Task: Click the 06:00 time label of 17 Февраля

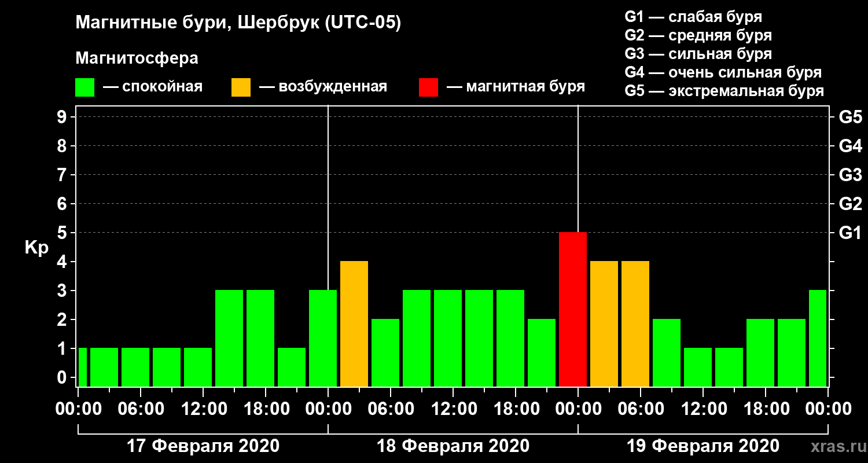Action: pyautogui.click(x=141, y=409)
